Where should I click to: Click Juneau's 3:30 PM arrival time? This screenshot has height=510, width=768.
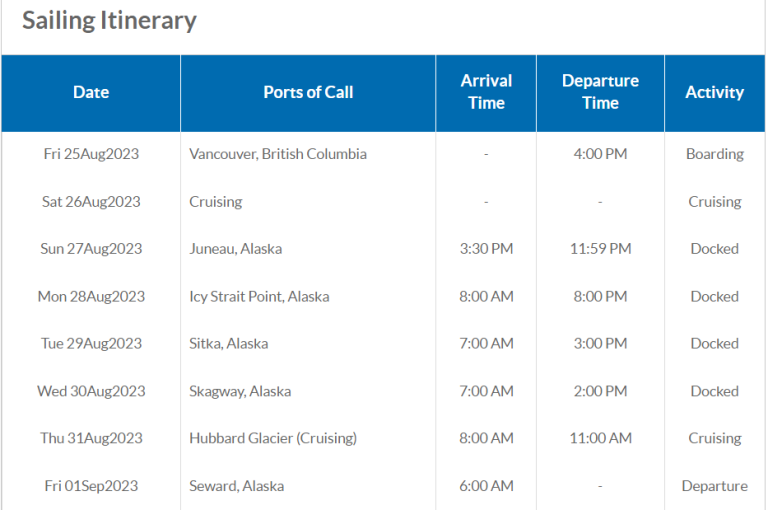(x=486, y=249)
